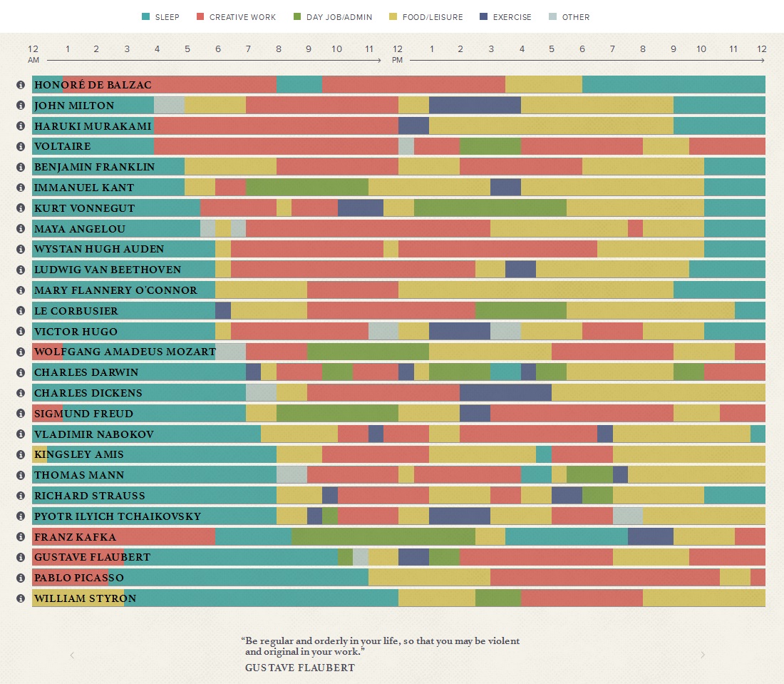784x684 pixels.
Task: Show info for Pablo Picasso
Action: click(21, 578)
